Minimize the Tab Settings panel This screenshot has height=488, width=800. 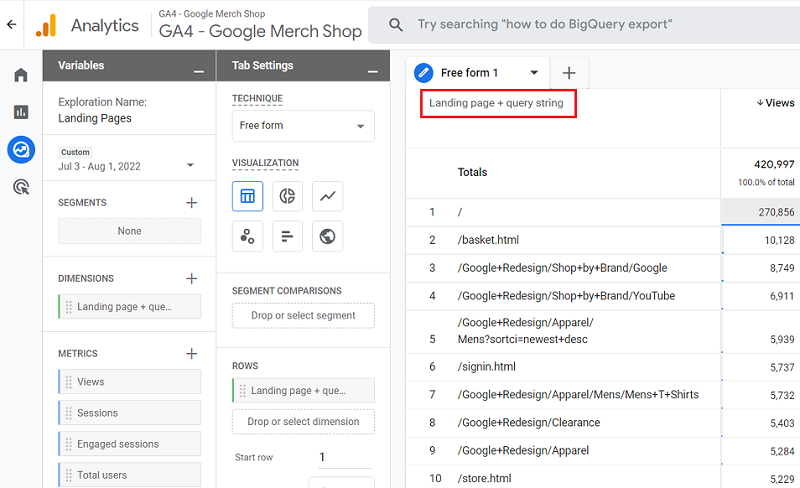[373, 72]
